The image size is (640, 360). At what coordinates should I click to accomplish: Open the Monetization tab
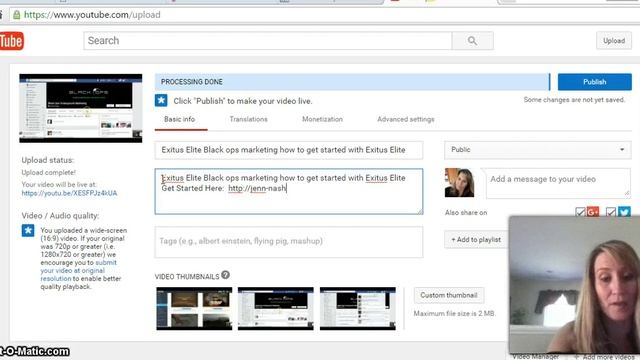click(322, 120)
